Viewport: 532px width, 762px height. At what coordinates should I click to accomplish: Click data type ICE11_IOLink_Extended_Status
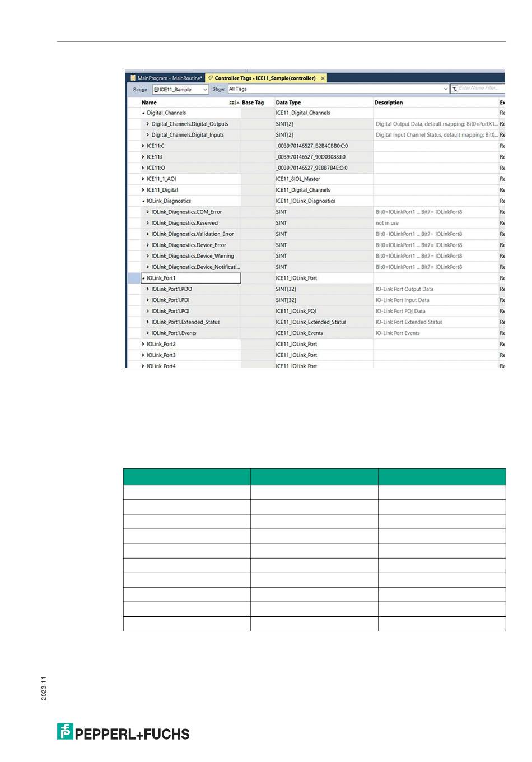coord(311,322)
